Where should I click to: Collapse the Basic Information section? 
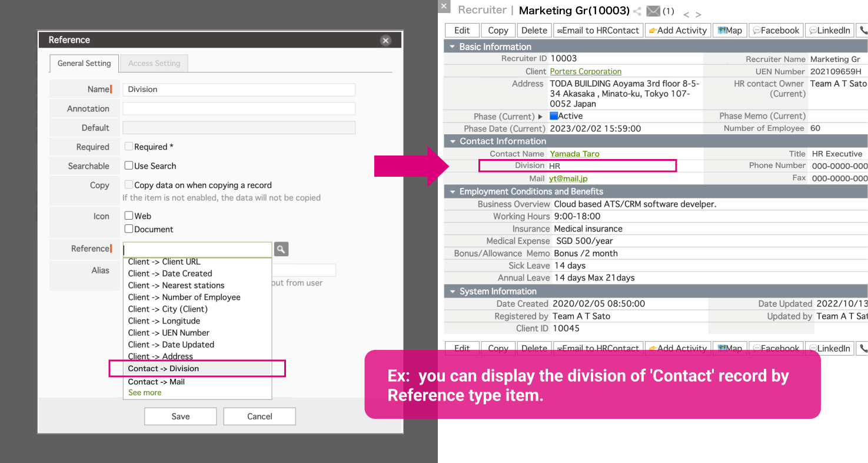pyautogui.click(x=452, y=47)
